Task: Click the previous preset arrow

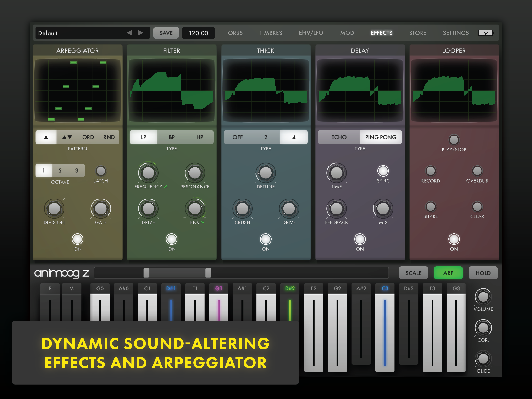Action: [129, 33]
